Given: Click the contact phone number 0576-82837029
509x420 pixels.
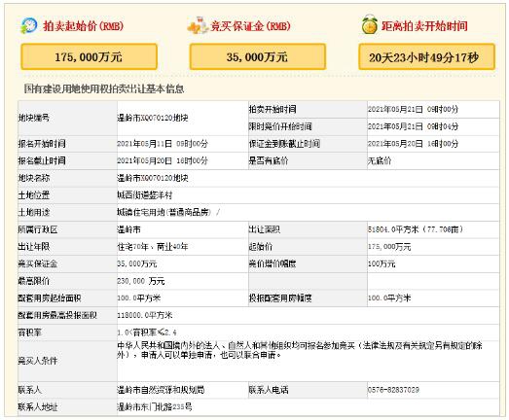Looking at the screenshot, I should coord(393,390).
